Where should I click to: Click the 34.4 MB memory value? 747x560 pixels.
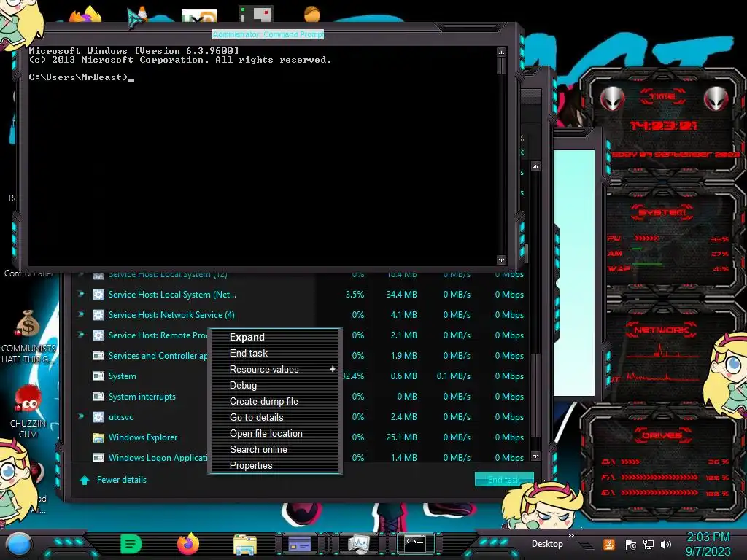[402, 295]
